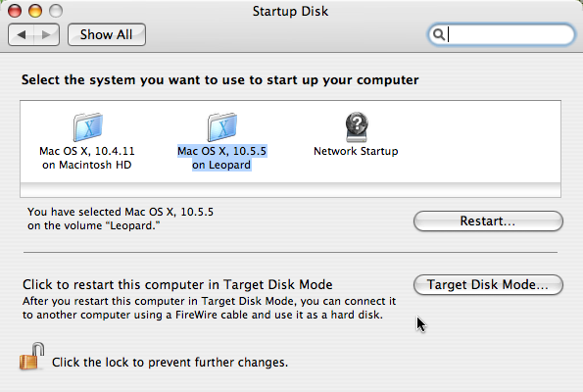
Task: Show All preferences panes
Action: coord(107,34)
